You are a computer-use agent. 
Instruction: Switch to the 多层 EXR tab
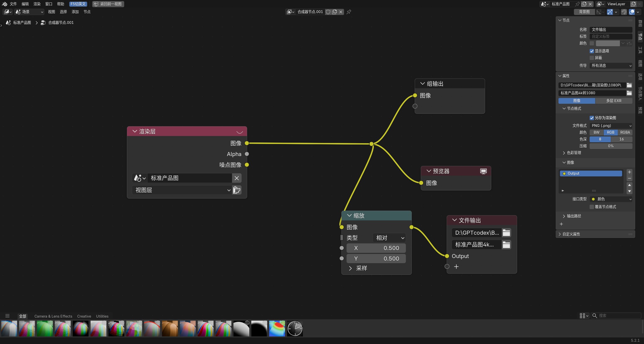[x=614, y=101]
